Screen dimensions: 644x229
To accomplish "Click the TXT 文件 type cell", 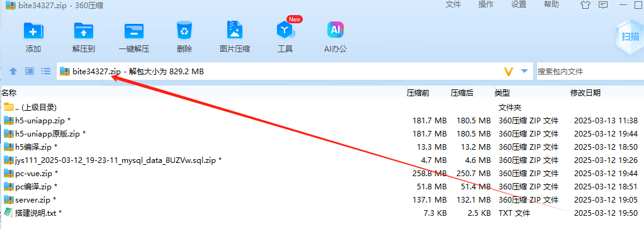I will [514, 213].
